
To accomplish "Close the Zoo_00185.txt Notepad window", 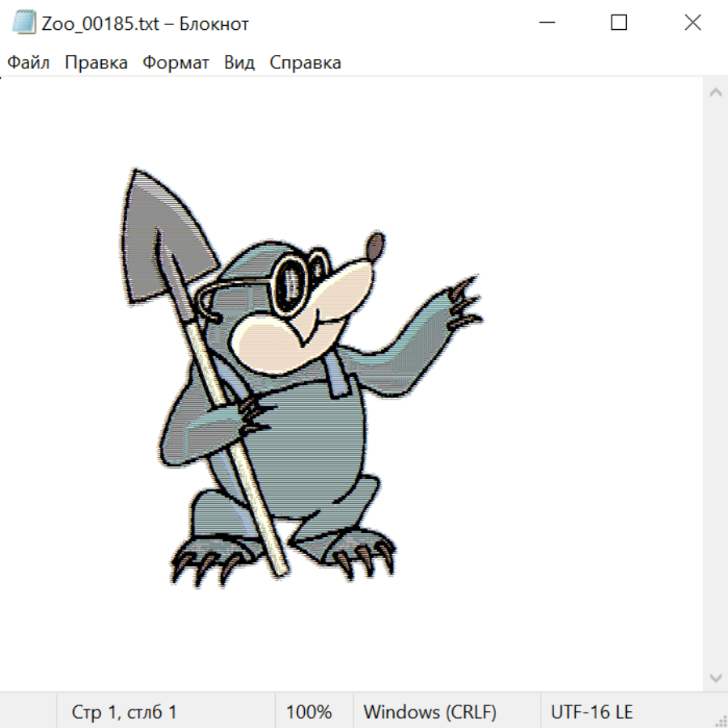I will click(x=692, y=23).
